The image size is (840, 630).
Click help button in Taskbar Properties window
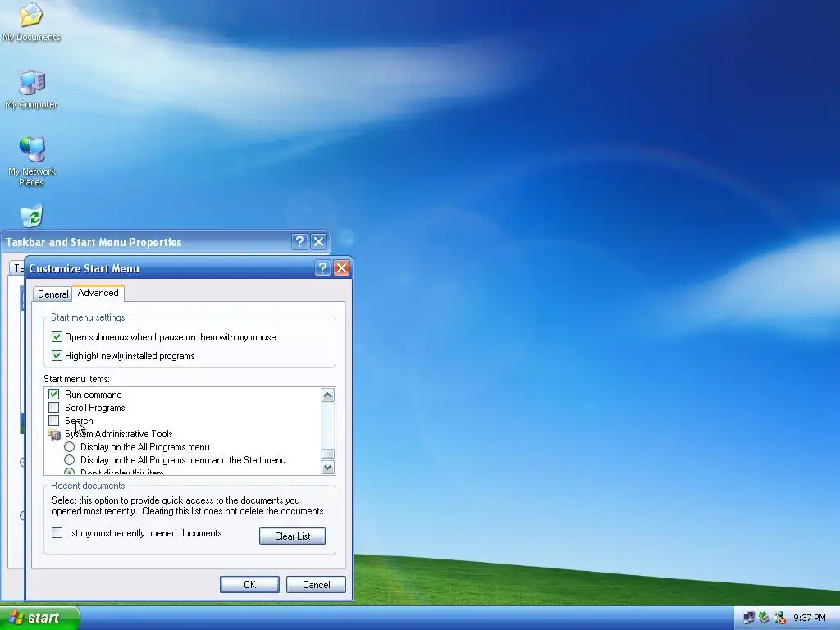pyautogui.click(x=299, y=242)
